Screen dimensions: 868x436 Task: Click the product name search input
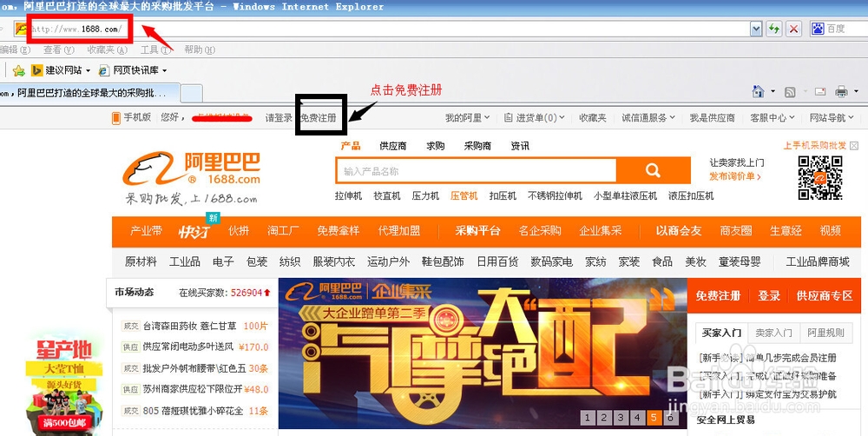pos(476,170)
